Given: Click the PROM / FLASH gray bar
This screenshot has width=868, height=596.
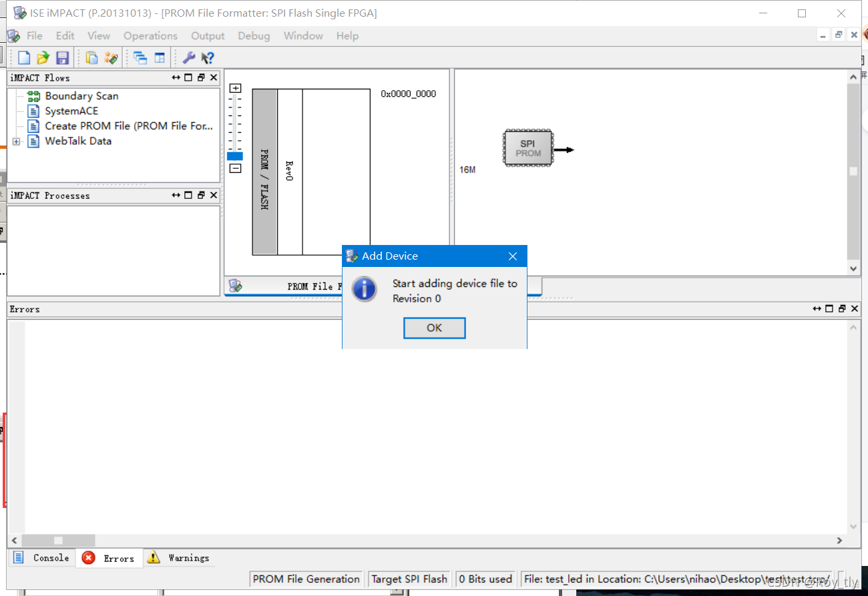Looking at the screenshot, I should (264, 172).
